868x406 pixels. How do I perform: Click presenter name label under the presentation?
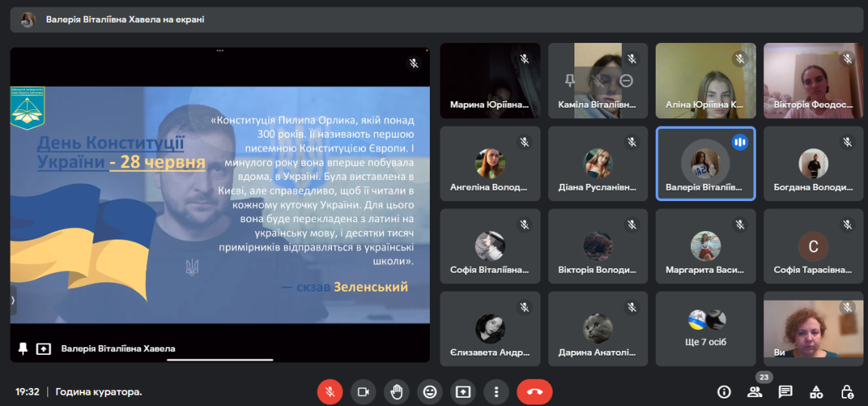click(x=118, y=349)
